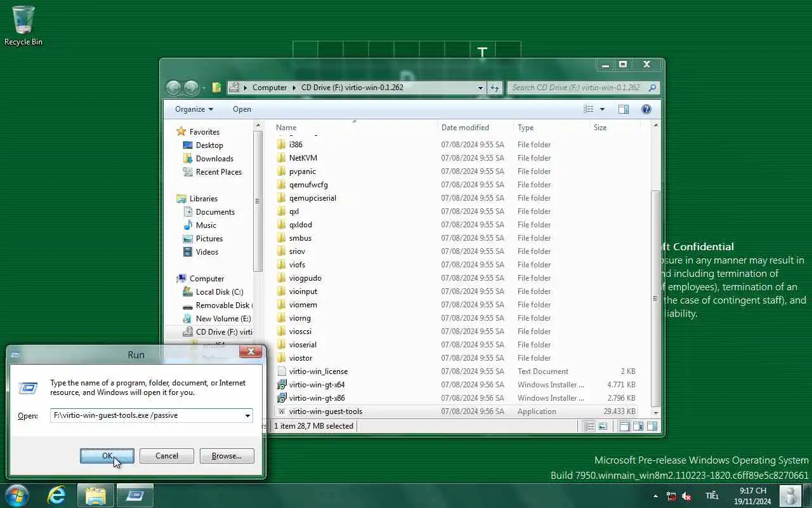Select the Pictures library
Image resolution: width=812 pixels, height=508 pixels.
[209, 239]
